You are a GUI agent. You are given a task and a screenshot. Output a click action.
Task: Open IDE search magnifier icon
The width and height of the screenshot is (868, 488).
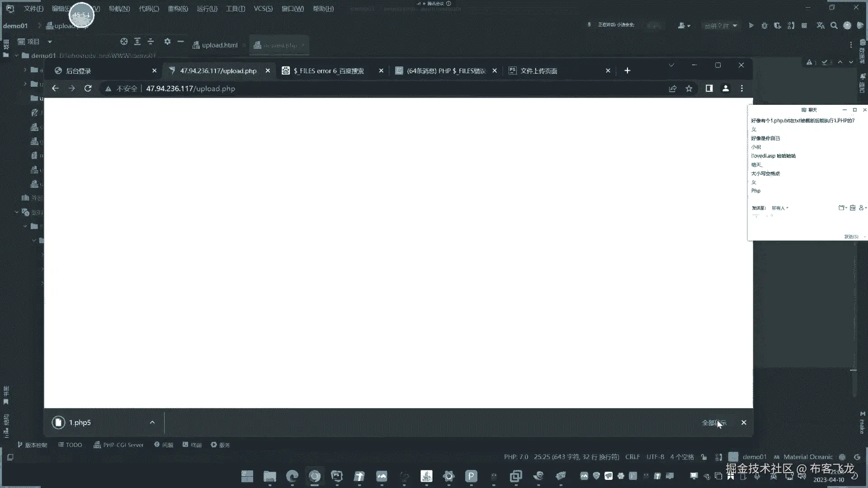834,26
